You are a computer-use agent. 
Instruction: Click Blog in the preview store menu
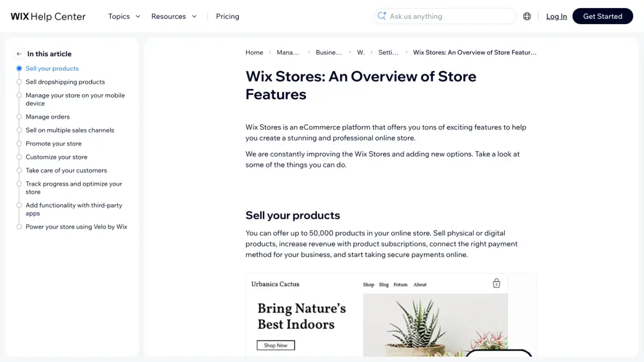[x=384, y=285]
